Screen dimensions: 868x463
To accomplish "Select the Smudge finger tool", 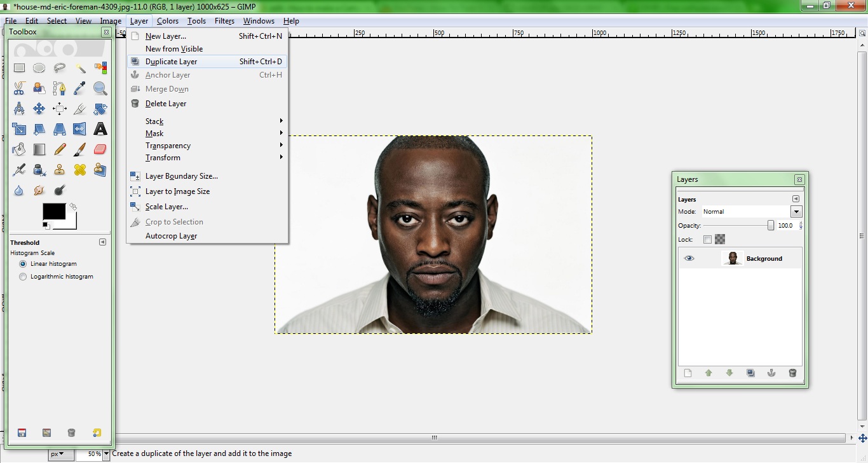I will (39, 190).
